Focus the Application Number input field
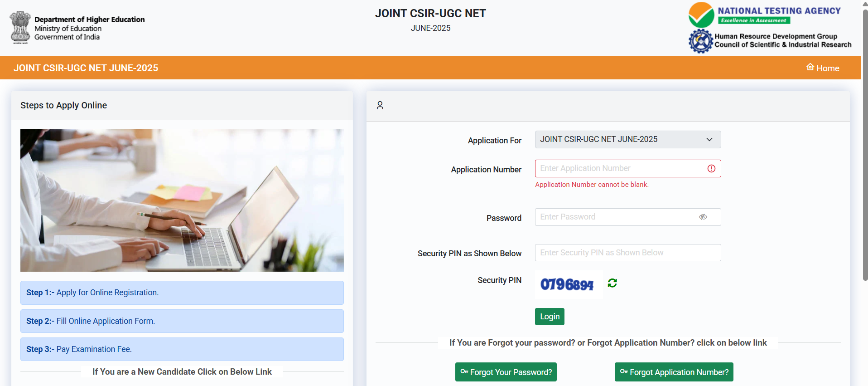The height and width of the screenshot is (386, 868). (x=628, y=168)
